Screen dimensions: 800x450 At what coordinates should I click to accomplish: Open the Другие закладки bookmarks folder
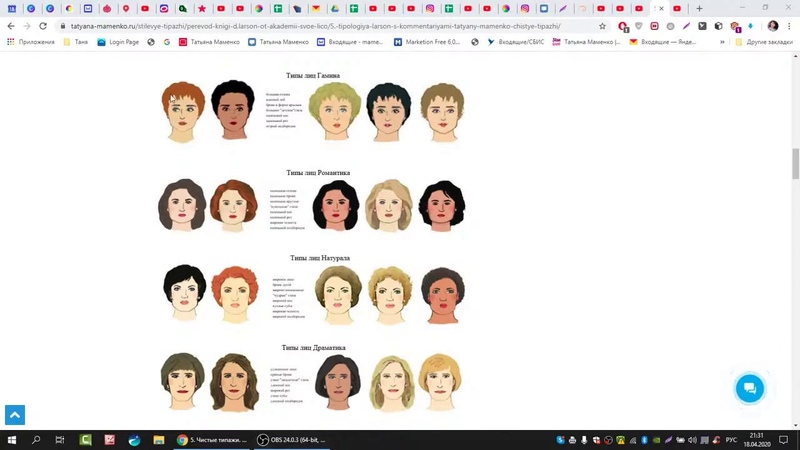[764, 42]
